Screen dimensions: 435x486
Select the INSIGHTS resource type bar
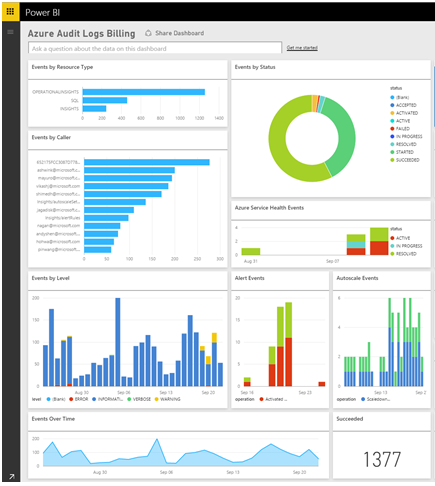pyautogui.click(x=94, y=109)
